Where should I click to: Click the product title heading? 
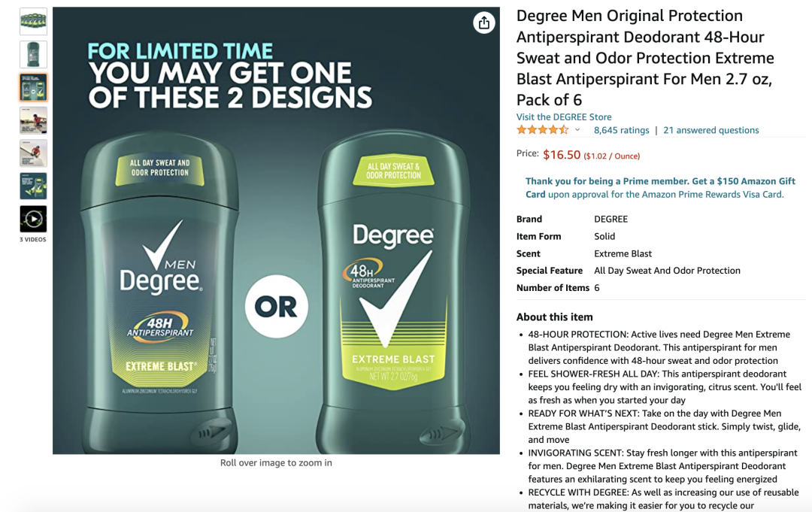645,57
